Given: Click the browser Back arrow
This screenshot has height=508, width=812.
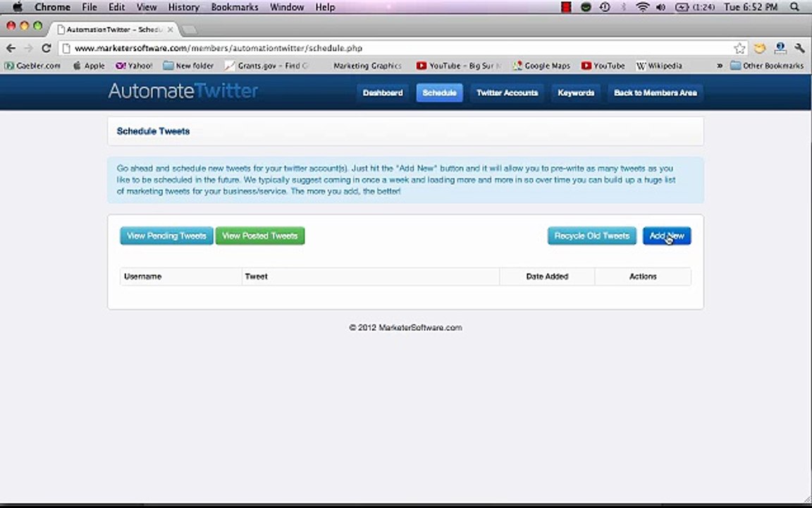Looking at the screenshot, I should pyautogui.click(x=11, y=48).
